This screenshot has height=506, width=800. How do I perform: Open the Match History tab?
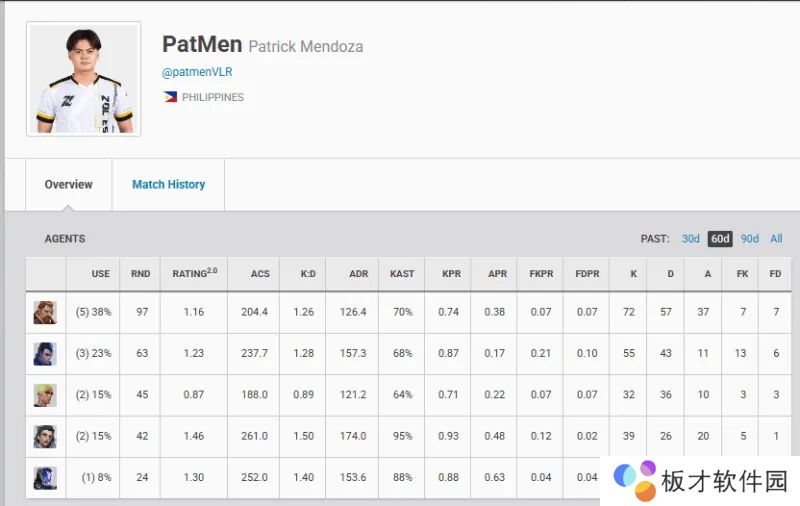(x=168, y=184)
